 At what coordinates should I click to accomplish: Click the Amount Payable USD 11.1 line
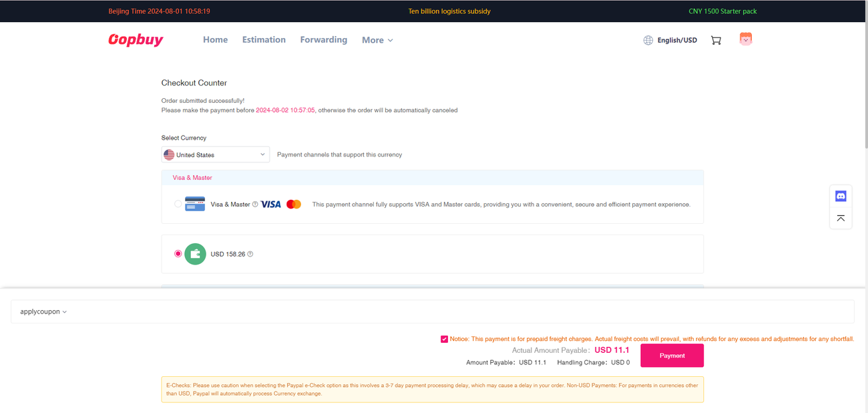coord(506,362)
